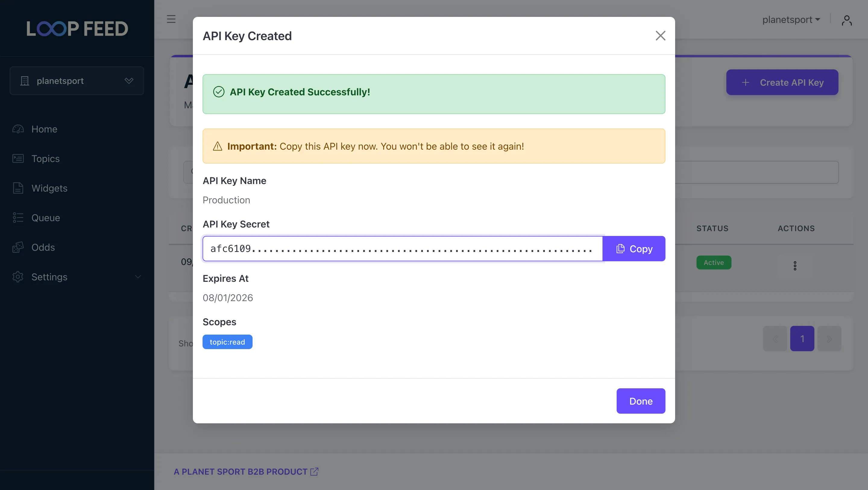This screenshot has height=490, width=868.
Task: Open the Queue section icon
Action: 18,218
